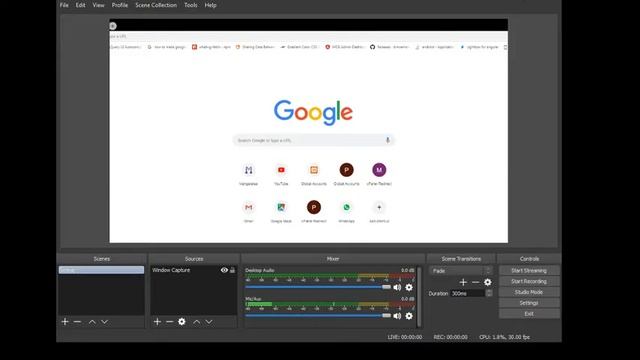Open transition properties gear under Fade
Screen dimensions: 640x360
487,282
